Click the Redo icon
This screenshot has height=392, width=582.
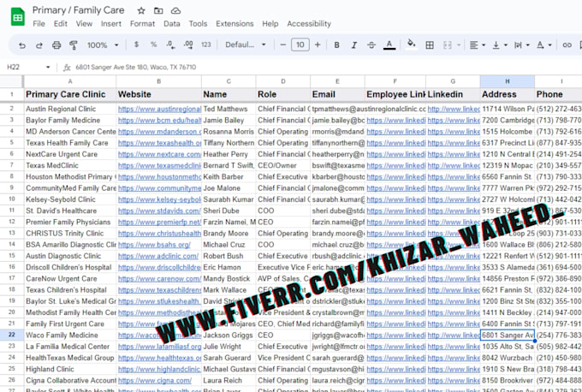click(x=39, y=45)
